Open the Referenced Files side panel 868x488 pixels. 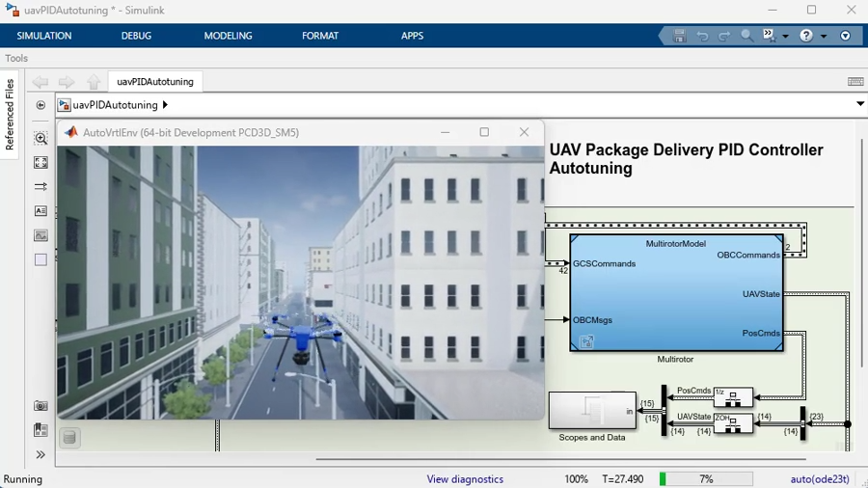10,114
